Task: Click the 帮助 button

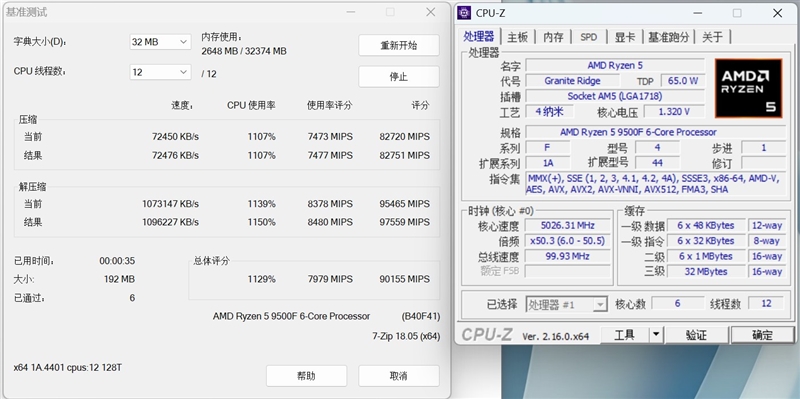Action: pyautogui.click(x=306, y=376)
